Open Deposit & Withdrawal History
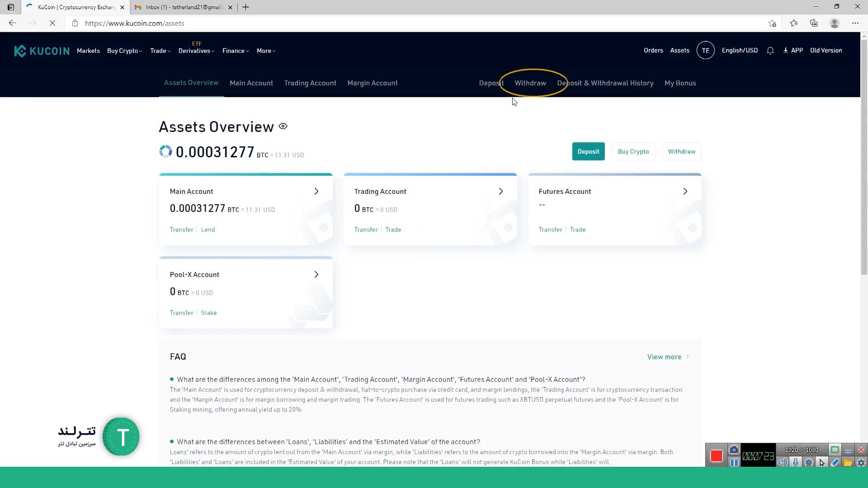Image resolution: width=868 pixels, height=488 pixels. pyautogui.click(x=605, y=83)
